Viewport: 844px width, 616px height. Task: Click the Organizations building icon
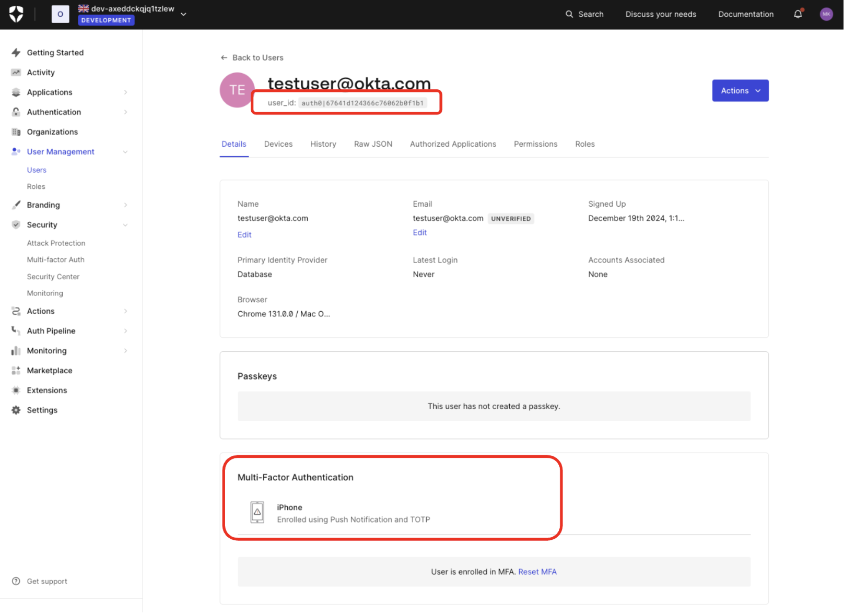[16, 132]
